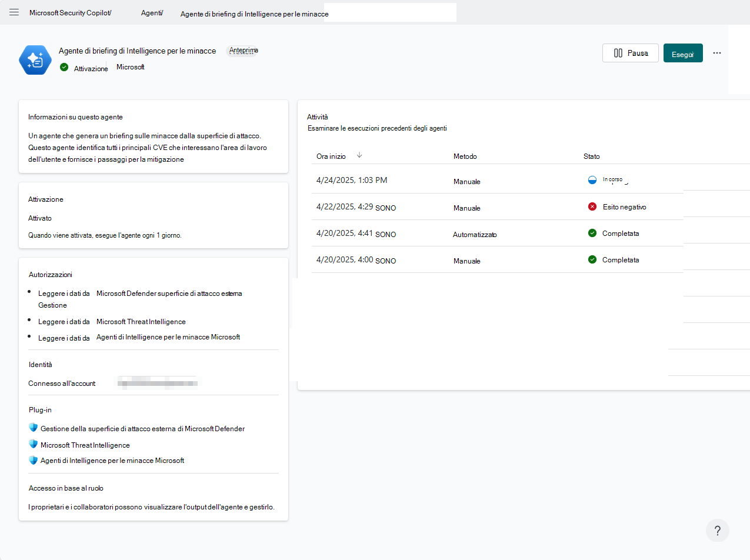This screenshot has height=560, width=750.
Task: Click the Microsoft Threat Intelligence permission entry
Action: coord(141,322)
